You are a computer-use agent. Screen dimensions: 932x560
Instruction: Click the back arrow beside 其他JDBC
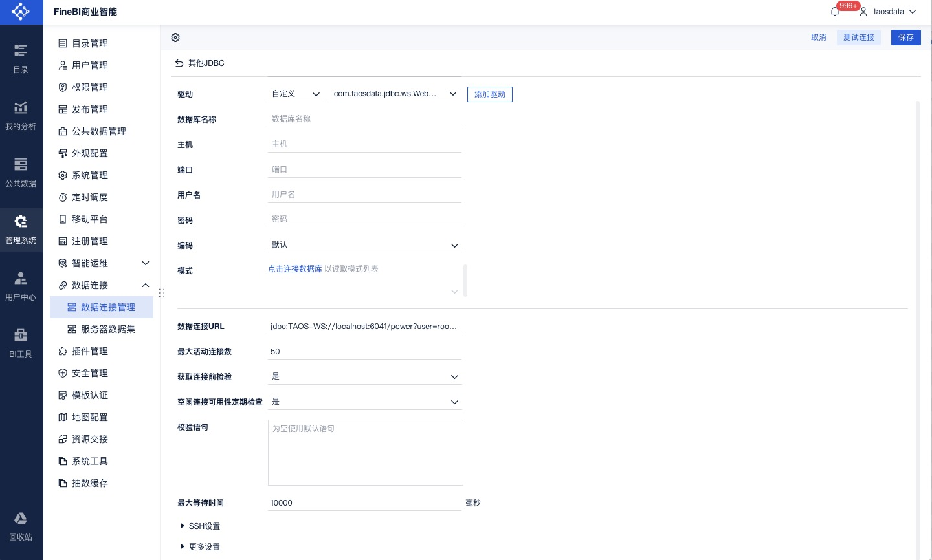pos(179,63)
